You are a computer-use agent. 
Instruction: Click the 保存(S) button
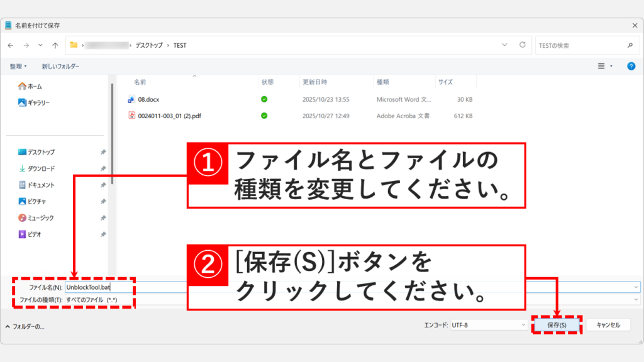pyautogui.click(x=556, y=325)
